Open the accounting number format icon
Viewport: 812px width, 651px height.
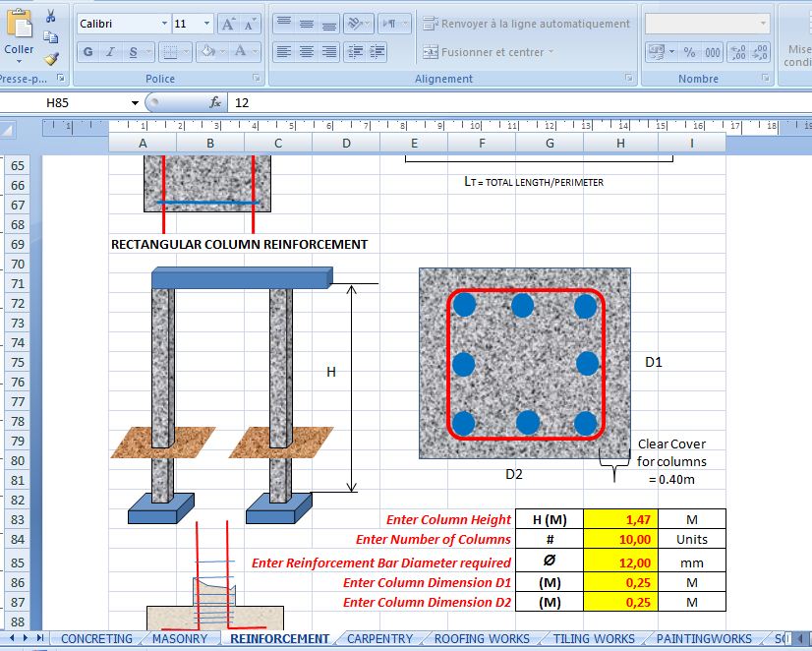pos(657,52)
